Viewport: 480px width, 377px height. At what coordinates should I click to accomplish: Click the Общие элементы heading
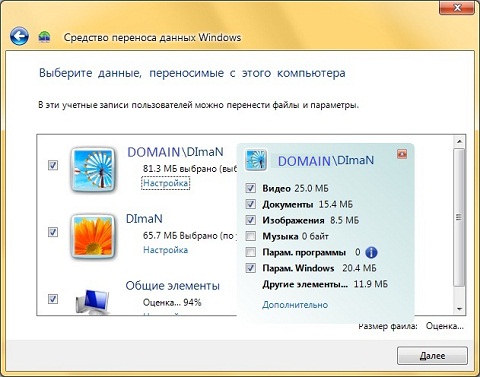point(173,286)
